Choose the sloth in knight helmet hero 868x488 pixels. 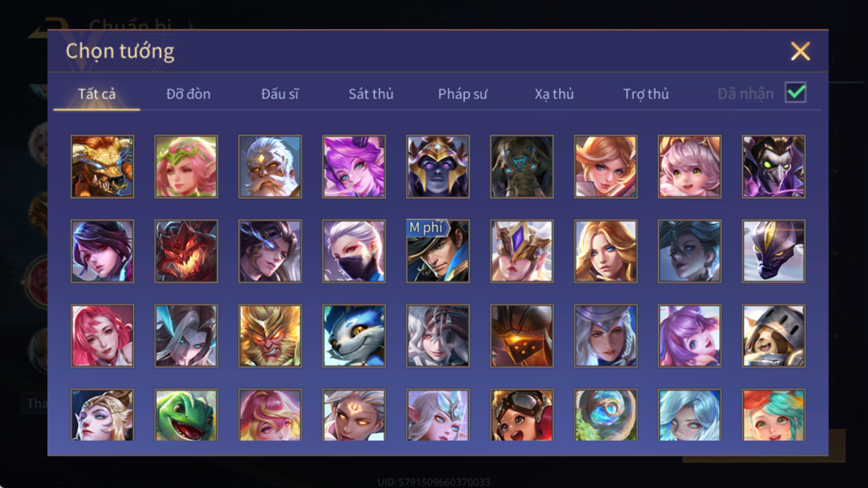[774, 335]
